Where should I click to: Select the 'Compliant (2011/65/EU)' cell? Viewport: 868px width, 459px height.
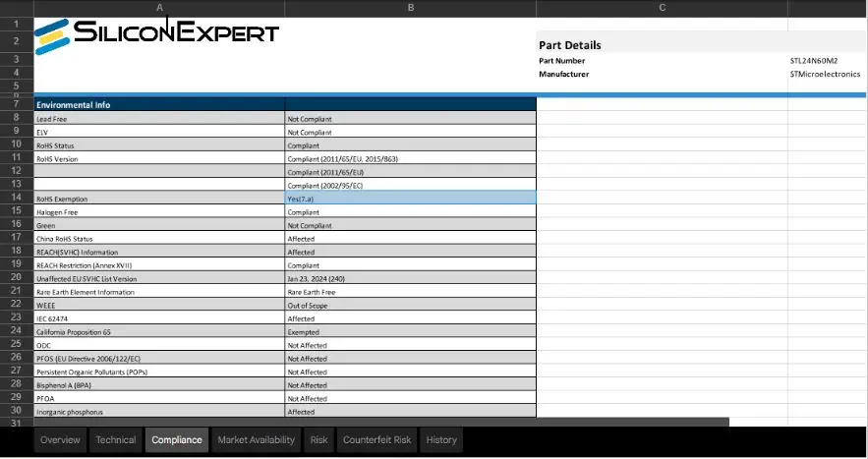click(410, 172)
